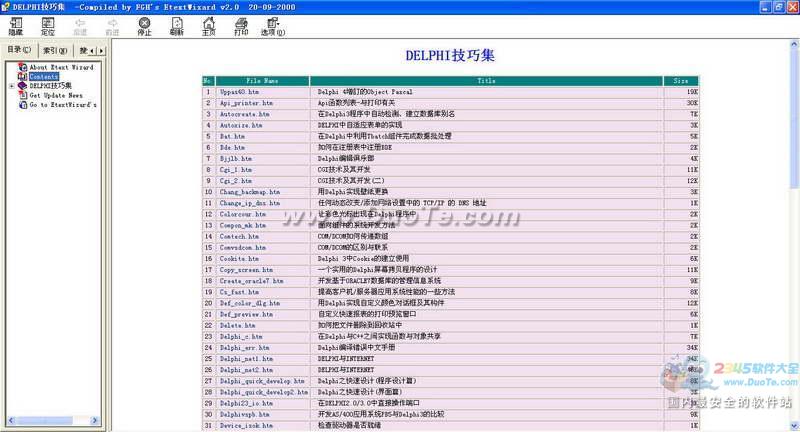
Task: Select the highlighted Contents tree item
Action: coord(44,77)
